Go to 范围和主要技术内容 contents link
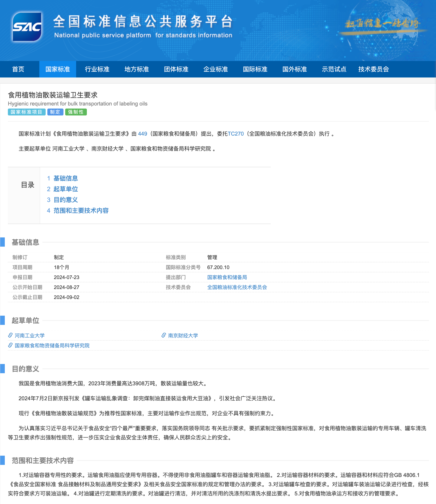Viewport: 436px width, 504px height. click(x=81, y=210)
